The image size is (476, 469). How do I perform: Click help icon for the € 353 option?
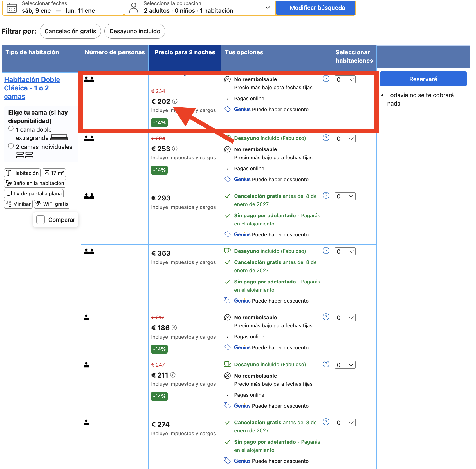pos(326,251)
